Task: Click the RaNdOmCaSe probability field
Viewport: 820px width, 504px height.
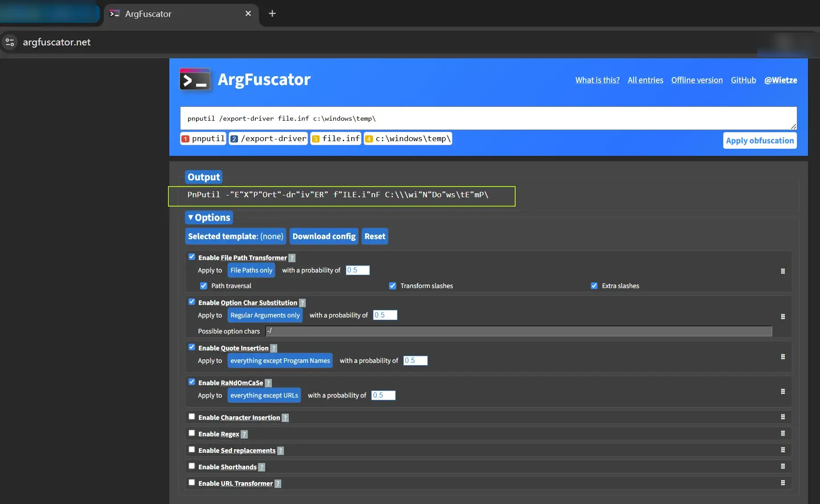Action: (384, 395)
